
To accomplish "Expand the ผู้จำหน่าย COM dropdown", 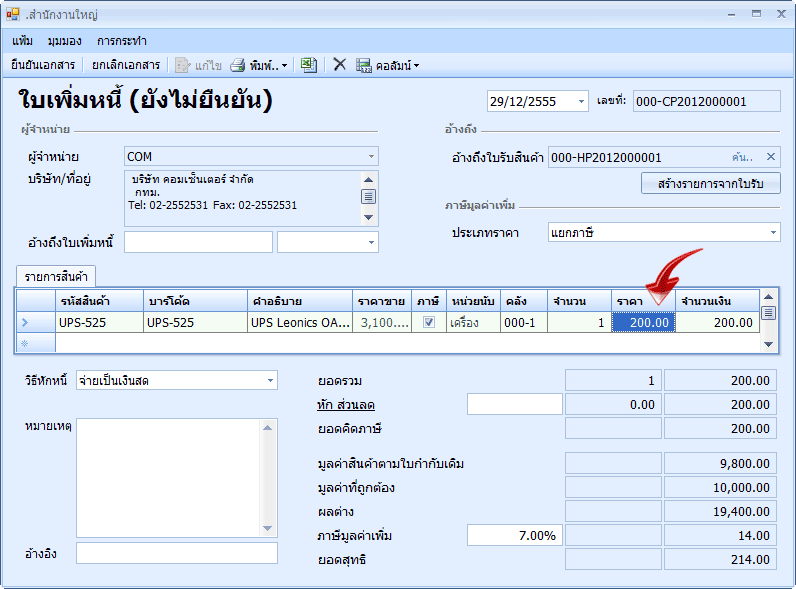I will pyautogui.click(x=371, y=157).
